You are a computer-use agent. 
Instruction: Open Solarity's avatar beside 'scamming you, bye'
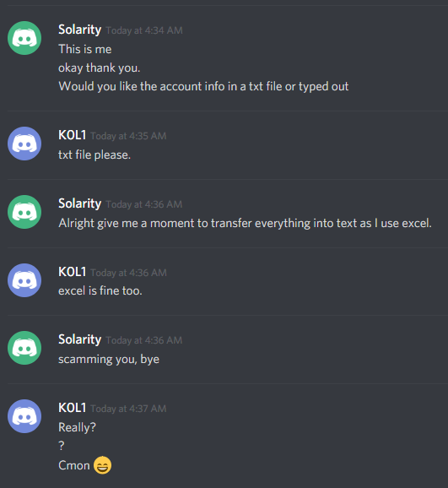tap(24, 348)
